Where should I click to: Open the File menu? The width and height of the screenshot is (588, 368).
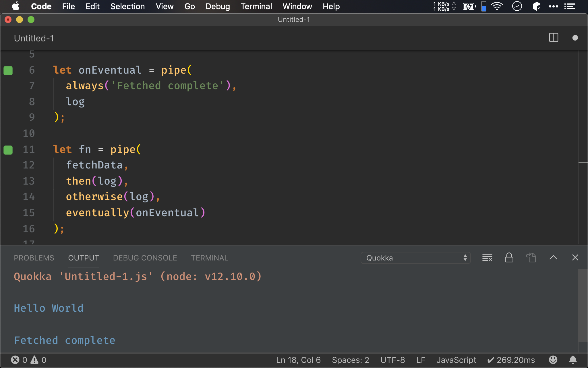click(x=68, y=6)
